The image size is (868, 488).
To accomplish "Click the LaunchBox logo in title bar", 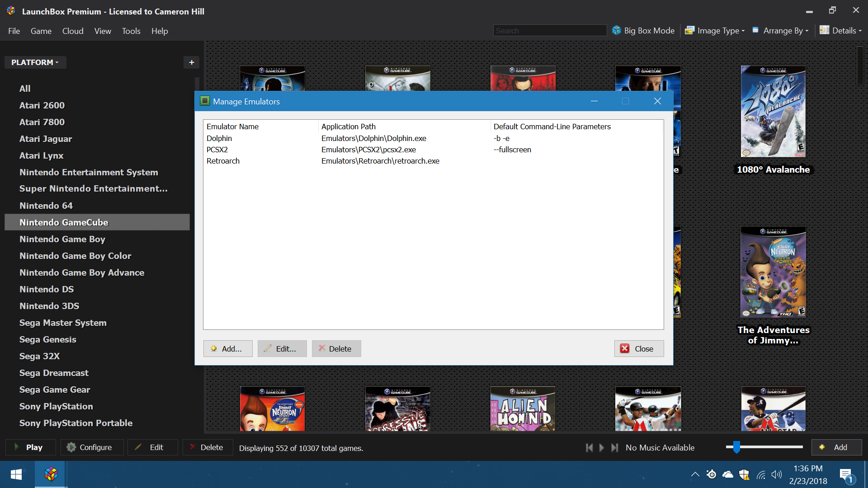I will pos(11,11).
